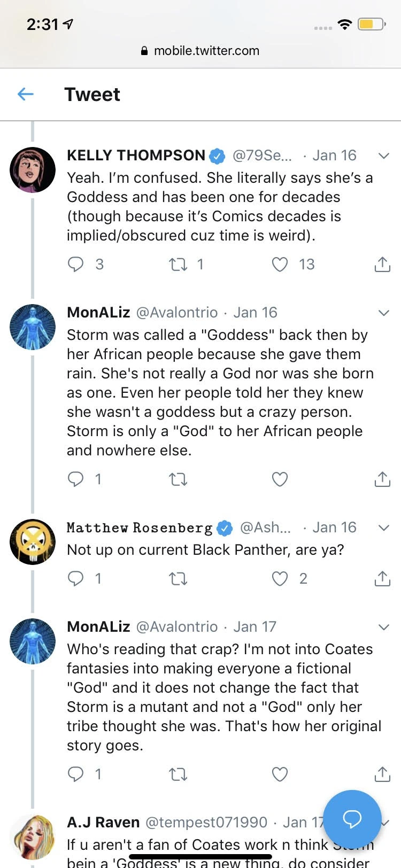401x868 pixels.
Task: Retweet Kelly Thompson's Goddess tweet
Action: pyautogui.click(x=178, y=264)
